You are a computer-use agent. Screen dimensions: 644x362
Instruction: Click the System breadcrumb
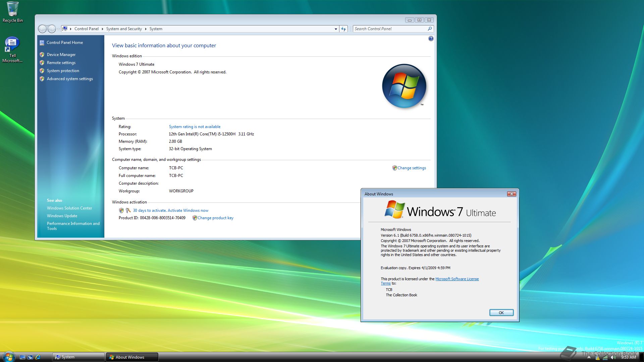point(156,29)
